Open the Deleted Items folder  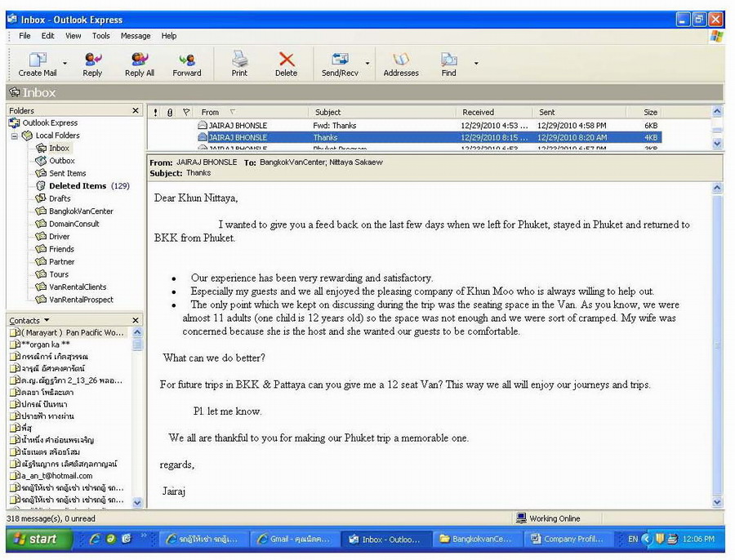click(x=78, y=186)
